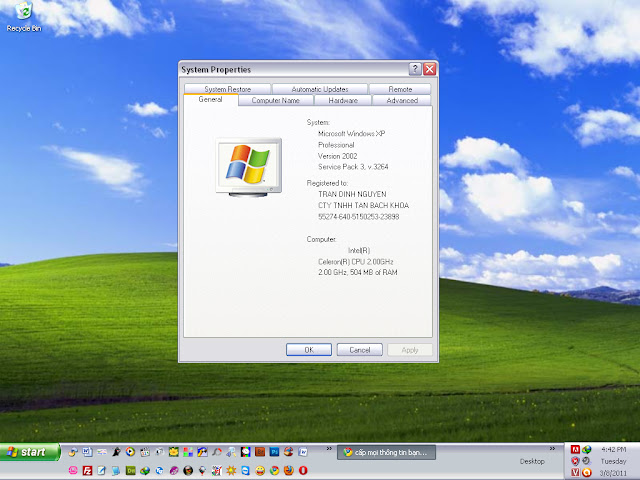Click OK in System Properties
The width and height of the screenshot is (640, 480).
[x=309, y=350]
